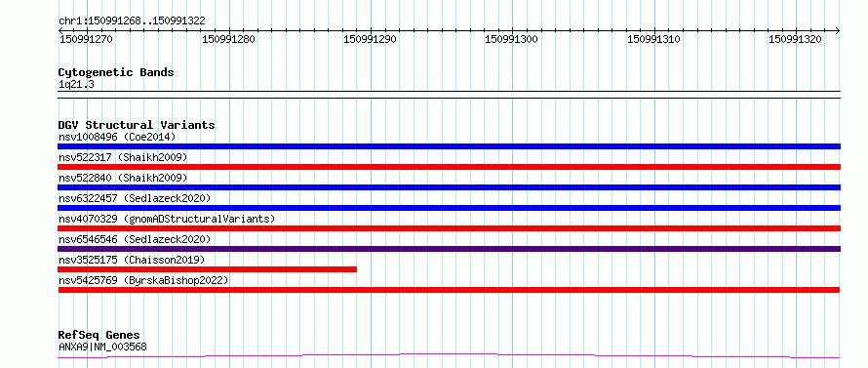This screenshot has height=368, width=868.
Task: Click the red bar under nsv5425769
Action: (x=449, y=290)
